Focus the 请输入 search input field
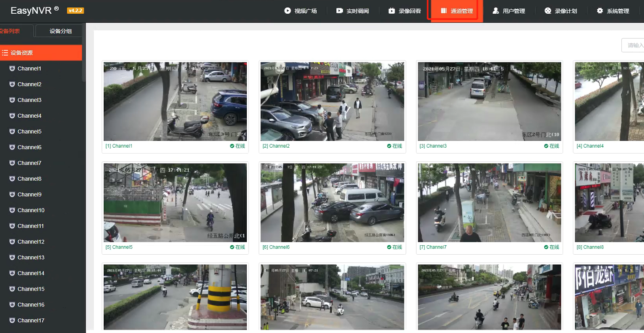Image resolution: width=644 pixels, height=333 pixels. (x=633, y=45)
